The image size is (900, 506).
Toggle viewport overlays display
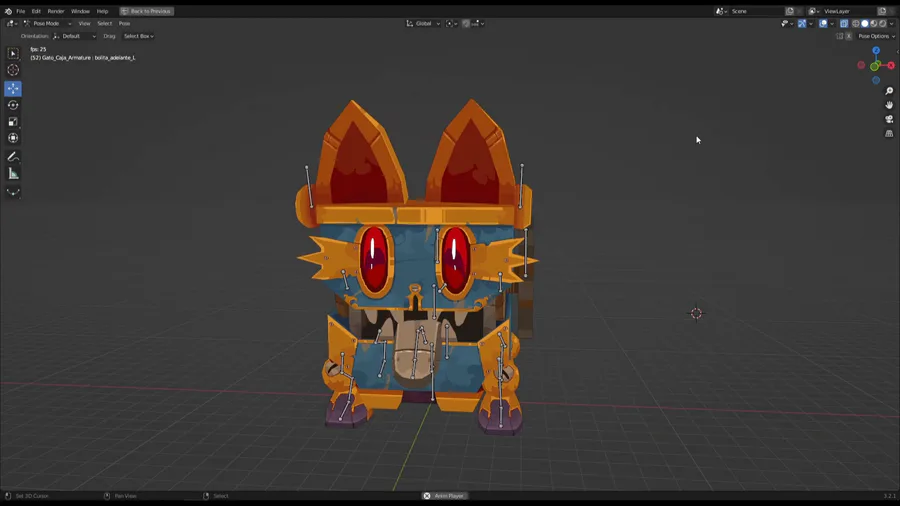tap(823, 24)
